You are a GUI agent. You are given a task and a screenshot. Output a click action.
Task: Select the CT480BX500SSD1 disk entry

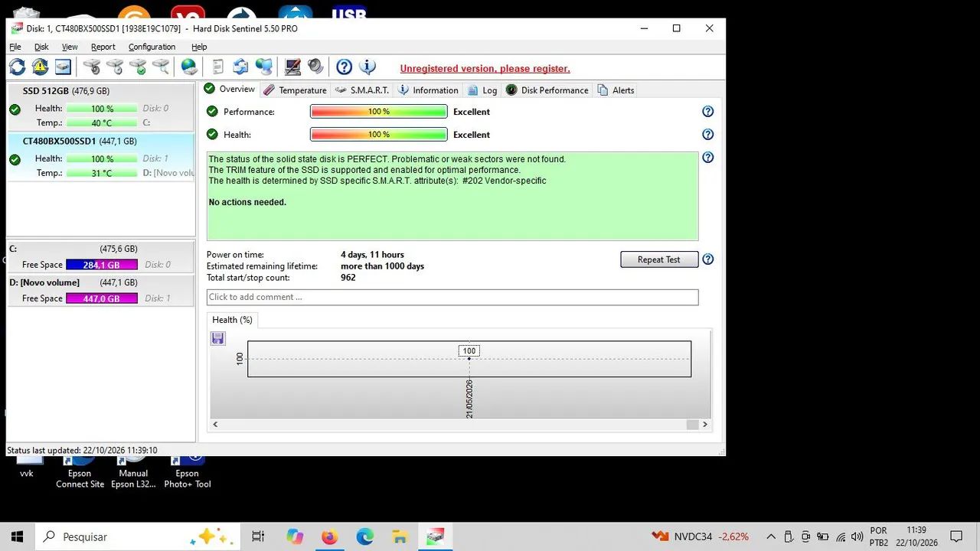click(x=100, y=157)
